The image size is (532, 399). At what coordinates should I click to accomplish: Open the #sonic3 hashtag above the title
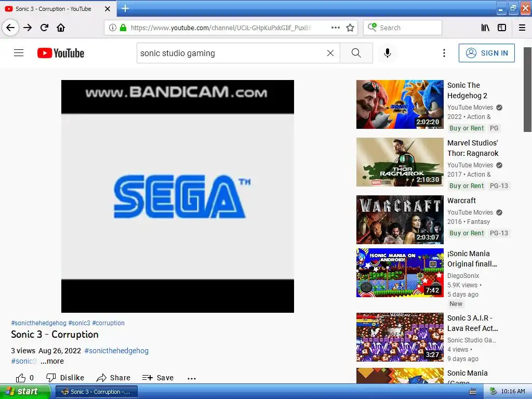point(79,323)
